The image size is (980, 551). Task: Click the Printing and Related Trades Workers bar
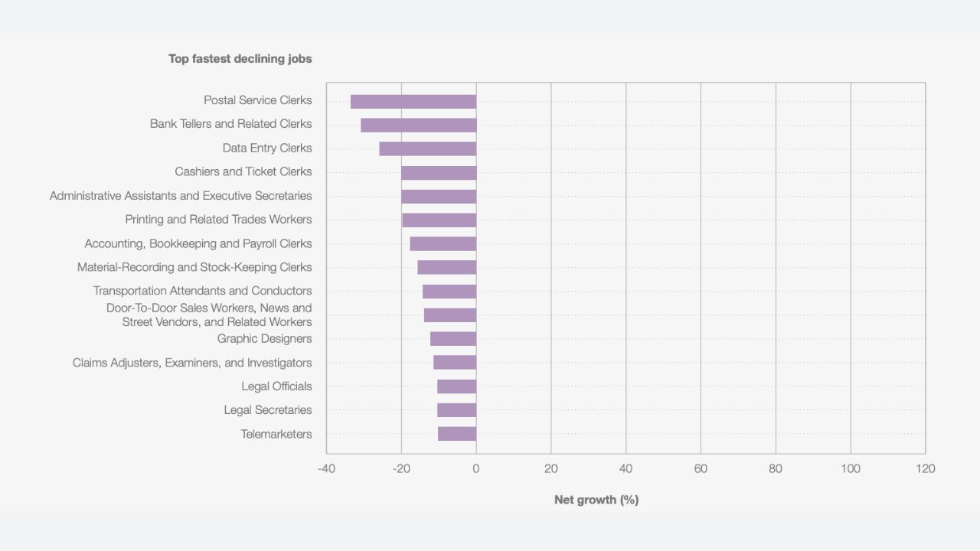(439, 220)
